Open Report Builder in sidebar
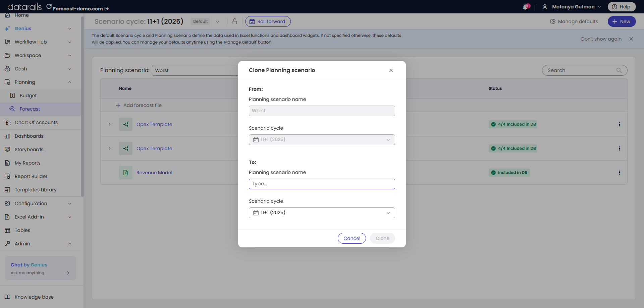Screen dimensions: 644x308 click(31, 176)
